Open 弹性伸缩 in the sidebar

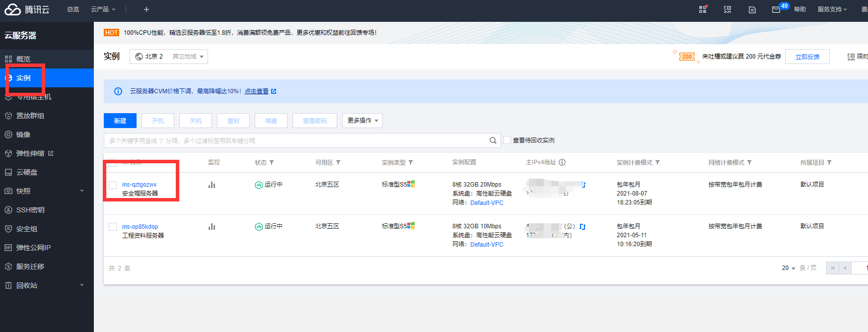click(47, 153)
